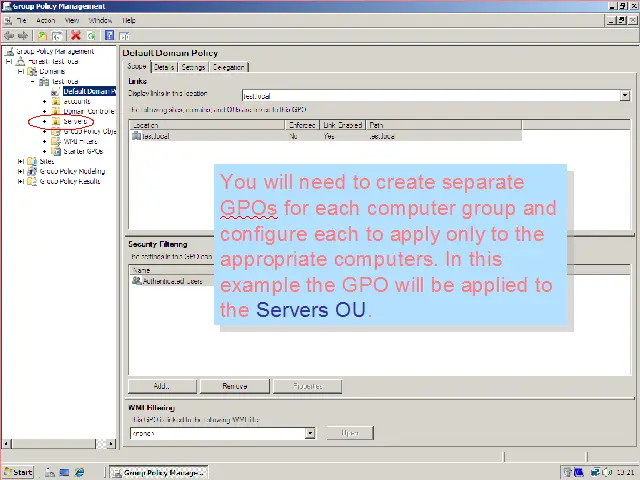
Task: Open the Display links location dropdown
Action: [625, 96]
